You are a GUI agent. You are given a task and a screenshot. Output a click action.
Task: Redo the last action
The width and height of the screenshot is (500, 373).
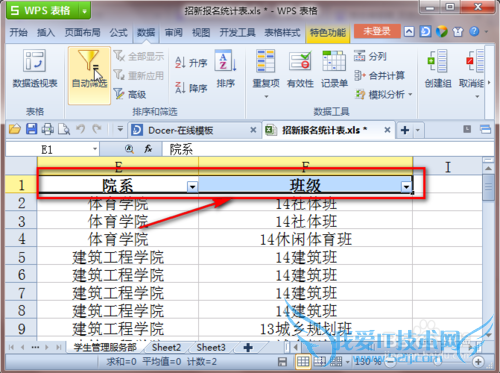97,129
